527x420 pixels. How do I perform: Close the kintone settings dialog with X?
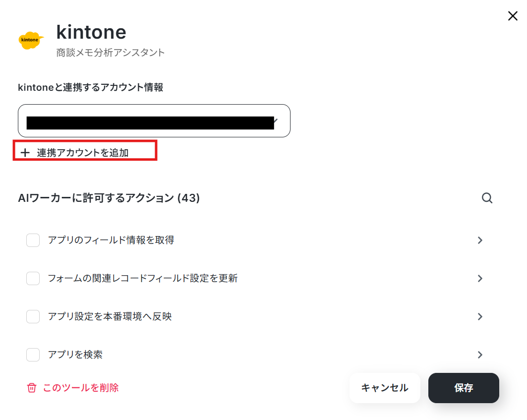pyautogui.click(x=513, y=16)
